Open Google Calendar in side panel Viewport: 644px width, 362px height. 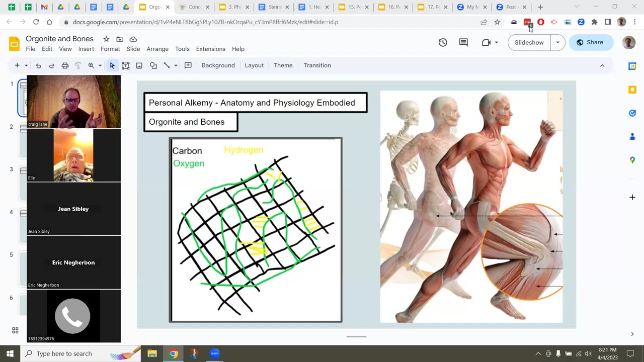pyautogui.click(x=632, y=66)
